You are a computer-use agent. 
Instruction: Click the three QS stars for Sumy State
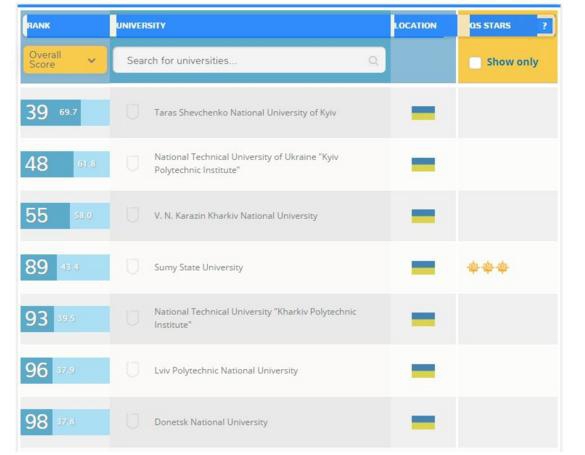(x=488, y=267)
